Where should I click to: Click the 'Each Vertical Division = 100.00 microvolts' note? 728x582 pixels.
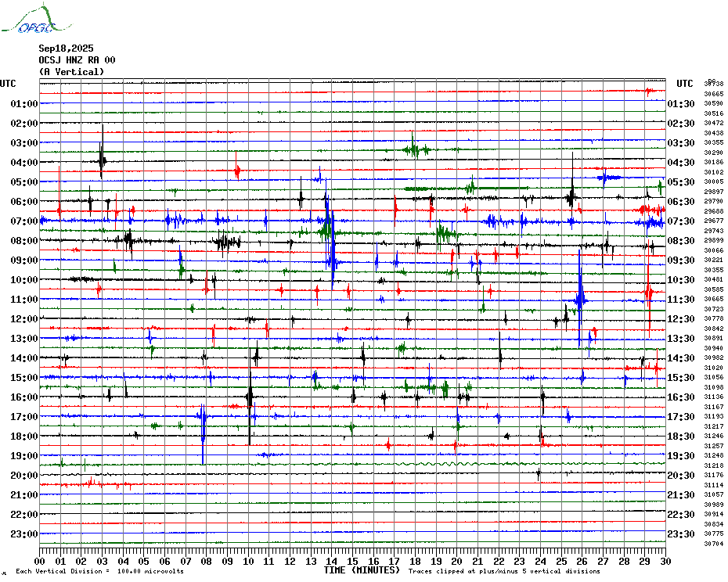[x=100, y=571]
